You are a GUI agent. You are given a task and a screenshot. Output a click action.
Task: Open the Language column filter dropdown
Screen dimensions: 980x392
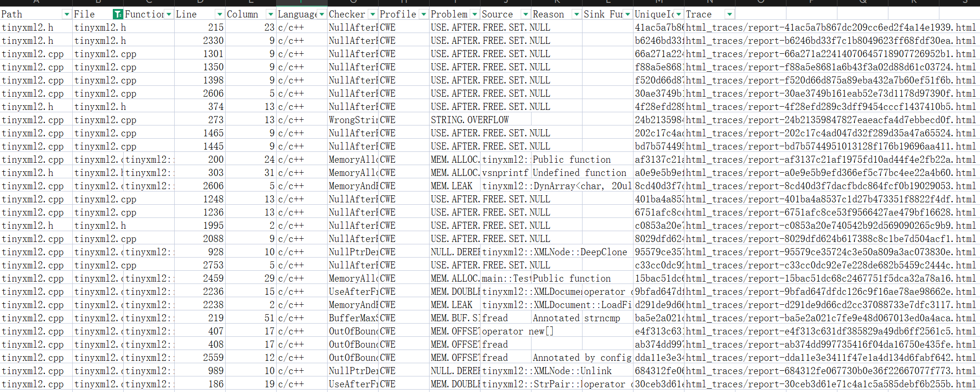(x=321, y=15)
